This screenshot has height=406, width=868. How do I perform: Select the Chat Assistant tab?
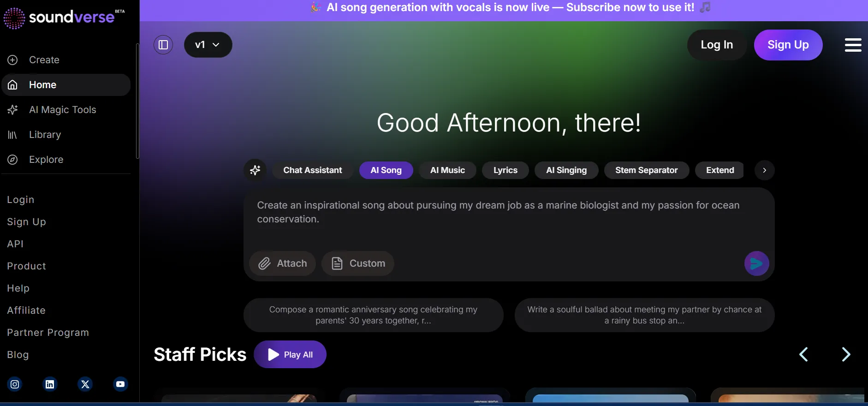(x=313, y=170)
